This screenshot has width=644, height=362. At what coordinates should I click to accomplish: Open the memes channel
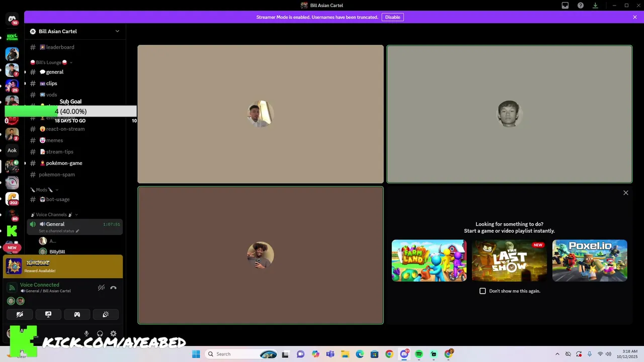point(75,140)
